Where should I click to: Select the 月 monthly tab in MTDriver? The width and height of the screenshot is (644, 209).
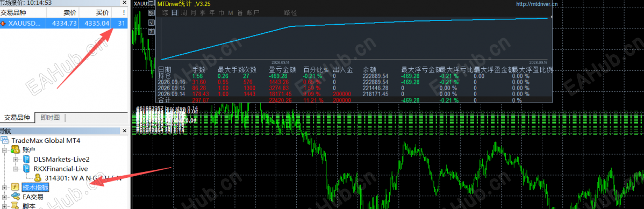193,13
